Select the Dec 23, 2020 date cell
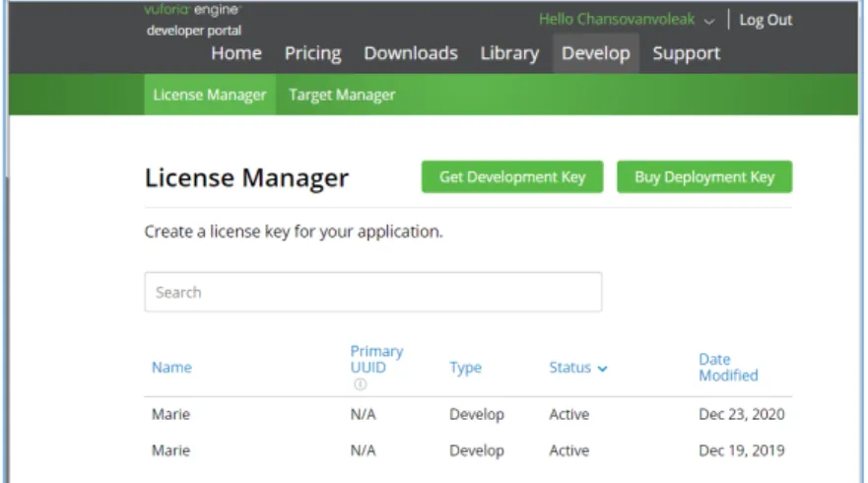 coord(741,414)
